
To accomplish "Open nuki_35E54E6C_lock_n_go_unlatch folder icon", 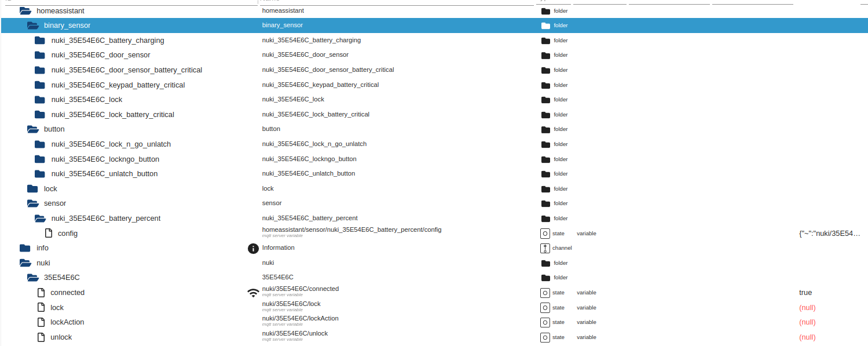I will (x=39, y=144).
